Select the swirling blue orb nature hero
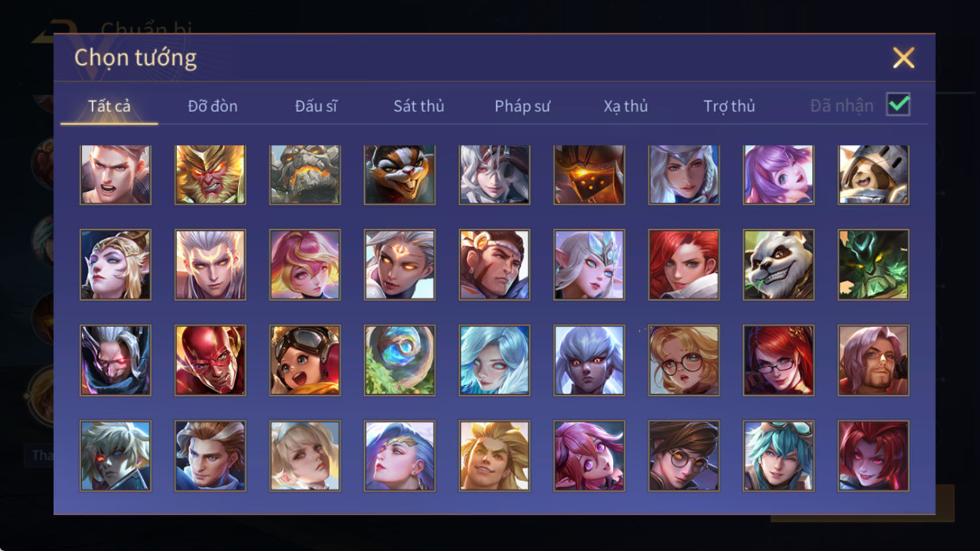 [400, 360]
